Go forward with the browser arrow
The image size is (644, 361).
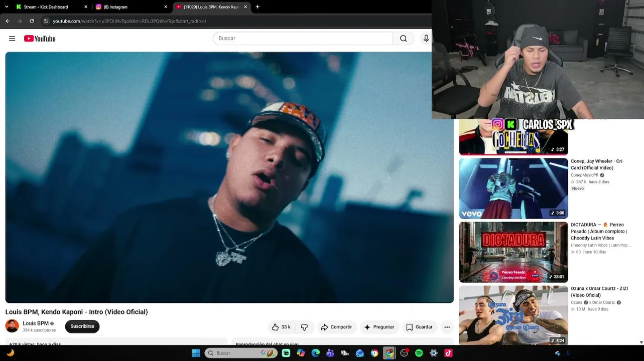pos(20,21)
